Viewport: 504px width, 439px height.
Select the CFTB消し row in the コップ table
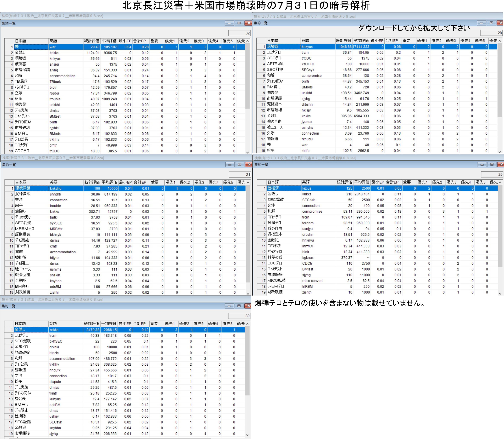(x=284, y=64)
